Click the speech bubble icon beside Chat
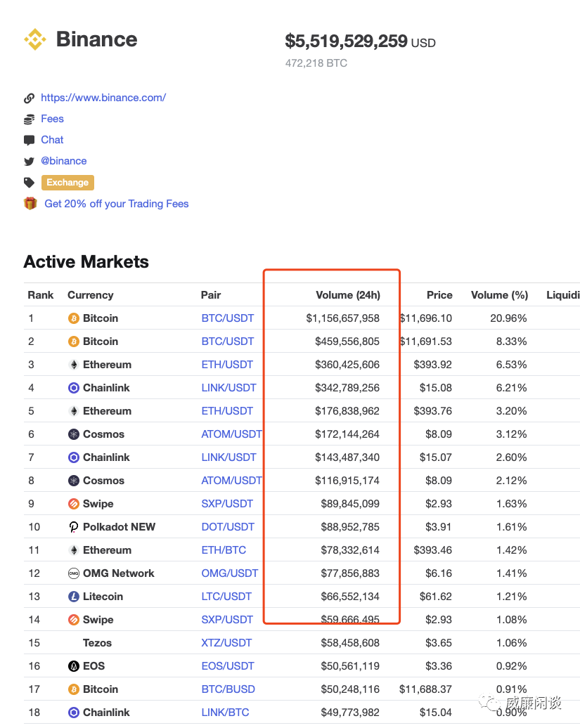The image size is (580, 728). tap(30, 141)
